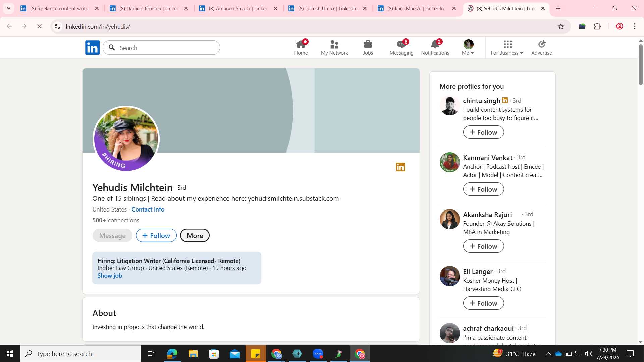The width and height of the screenshot is (644, 362).
Task: Open the My Network page
Action: click(x=334, y=48)
